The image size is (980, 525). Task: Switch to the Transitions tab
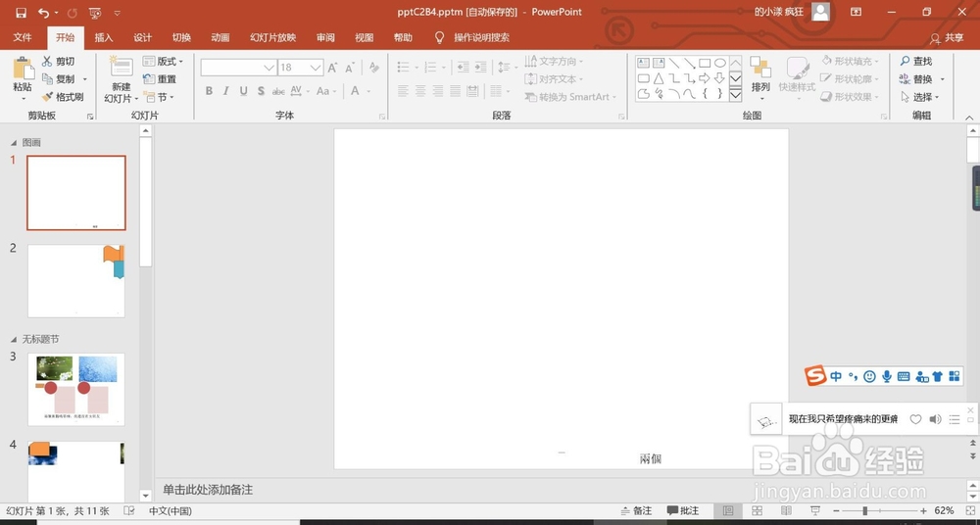click(x=181, y=37)
